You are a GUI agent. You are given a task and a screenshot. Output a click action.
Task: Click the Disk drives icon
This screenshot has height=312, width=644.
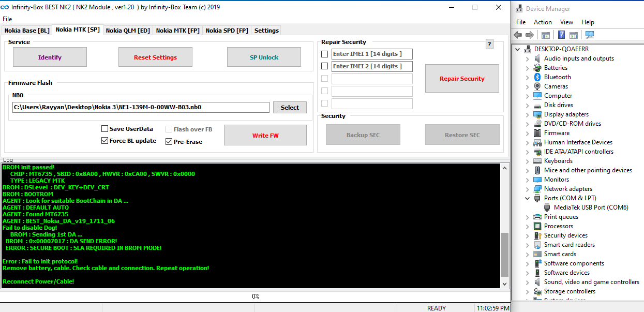point(537,105)
